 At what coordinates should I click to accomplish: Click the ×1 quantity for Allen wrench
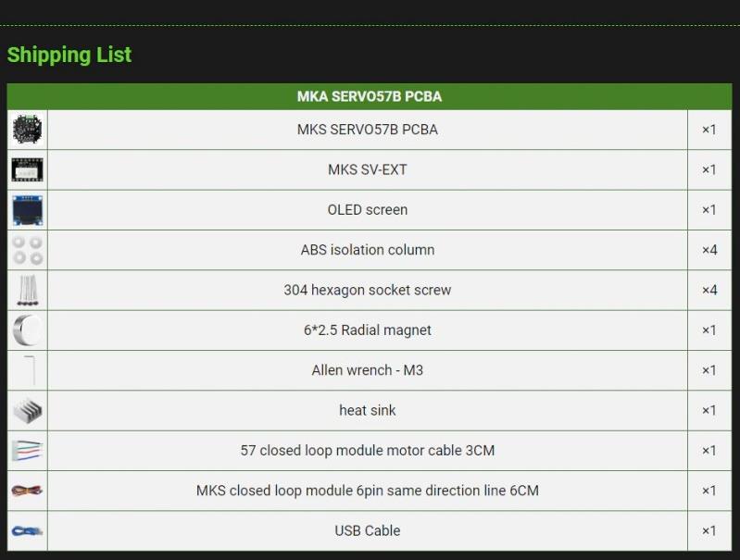[x=709, y=370]
